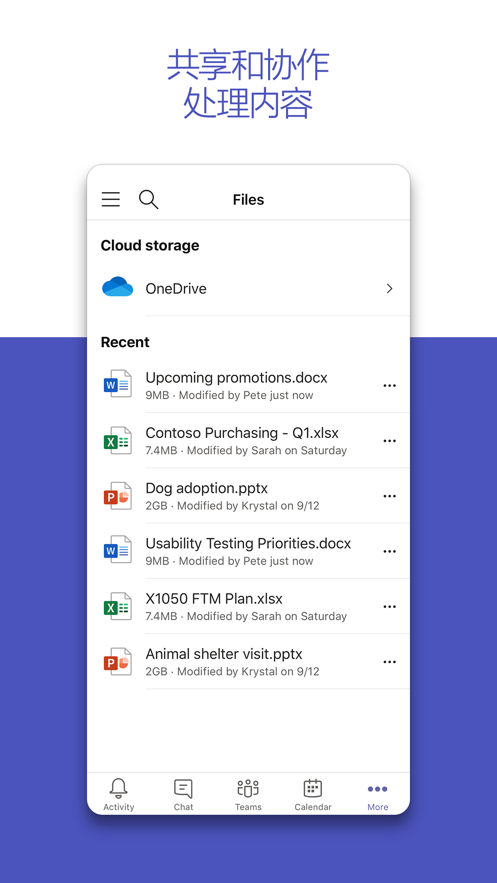Open OneDrive cloud storage icon
The width and height of the screenshot is (497, 883).
click(118, 288)
